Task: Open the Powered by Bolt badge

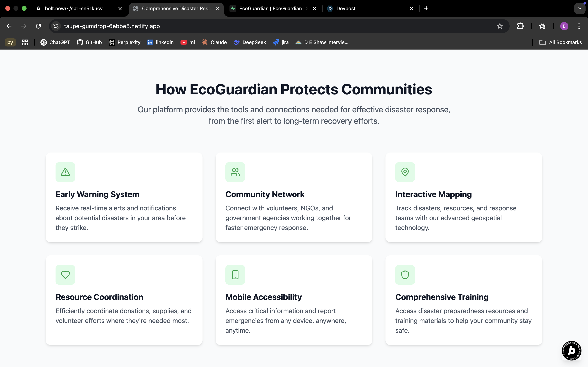Action: 571,351
